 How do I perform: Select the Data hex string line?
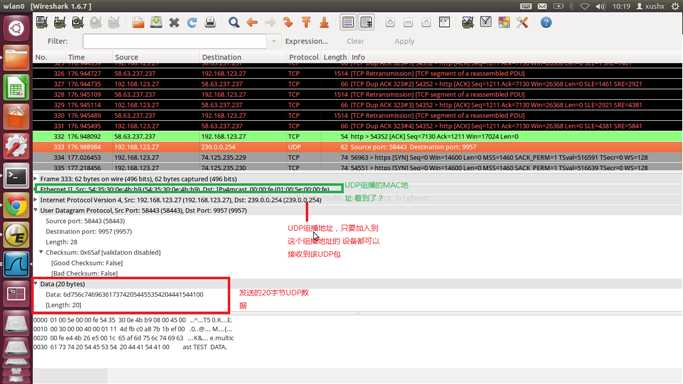pyautogui.click(x=124, y=294)
